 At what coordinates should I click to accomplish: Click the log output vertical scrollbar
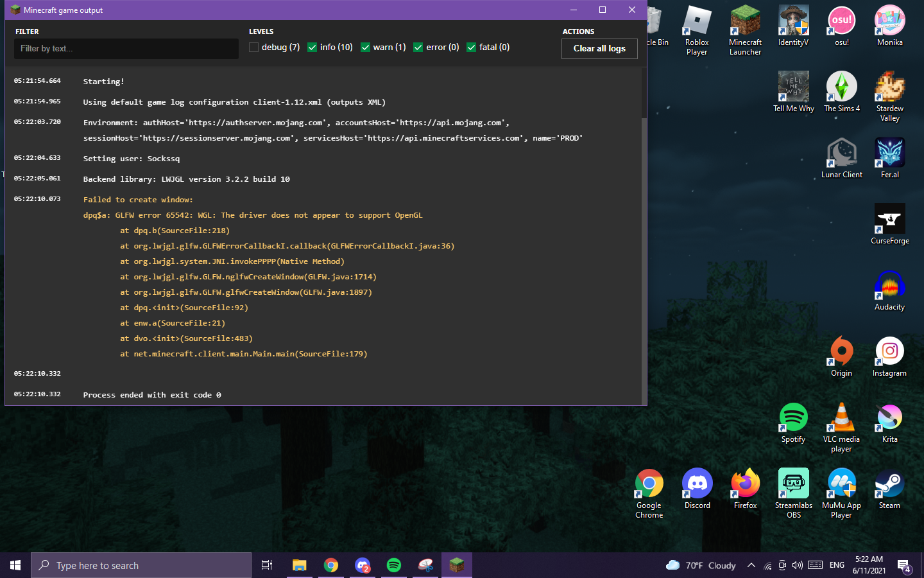(644, 257)
